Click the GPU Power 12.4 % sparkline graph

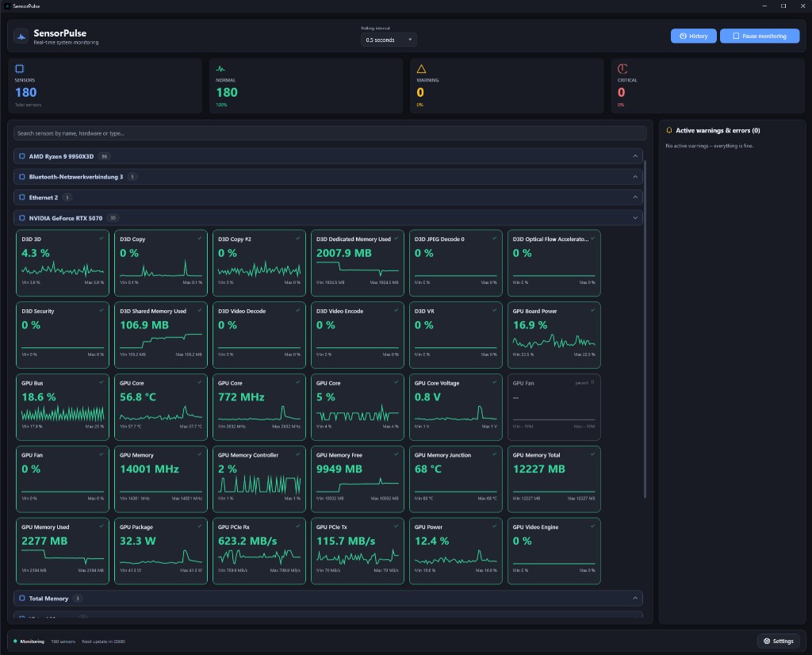(x=456, y=557)
